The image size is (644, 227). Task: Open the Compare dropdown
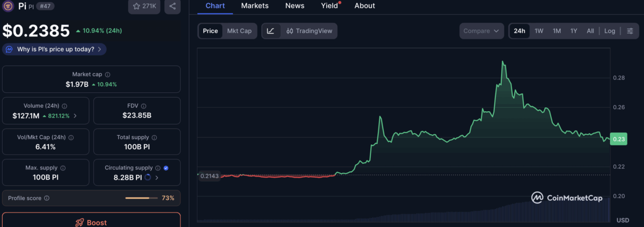[x=482, y=31]
